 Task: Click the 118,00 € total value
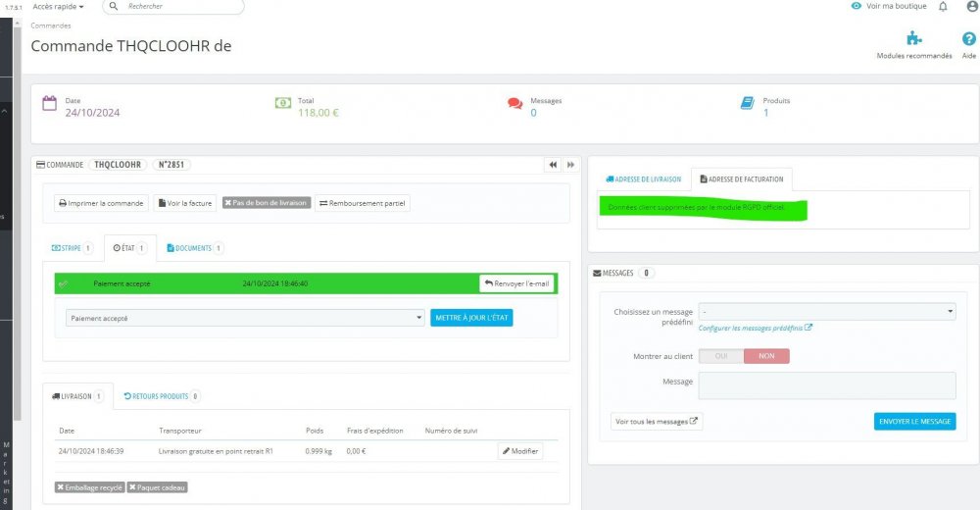(318, 113)
